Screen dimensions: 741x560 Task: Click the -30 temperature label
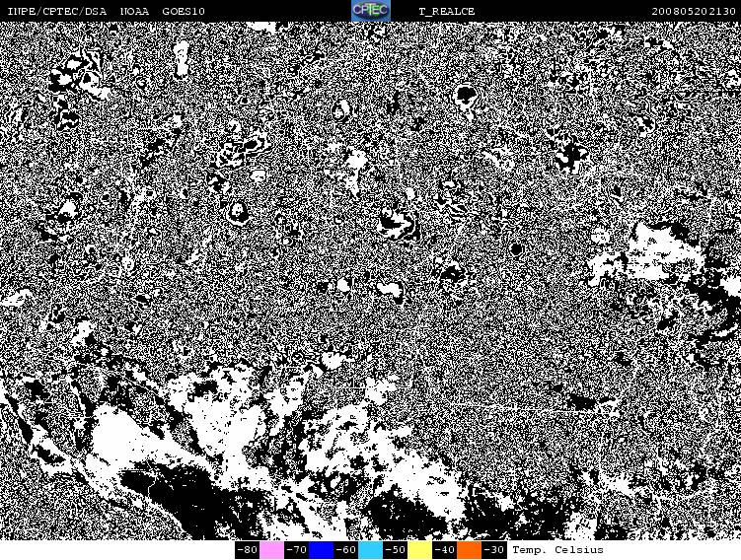click(494, 550)
